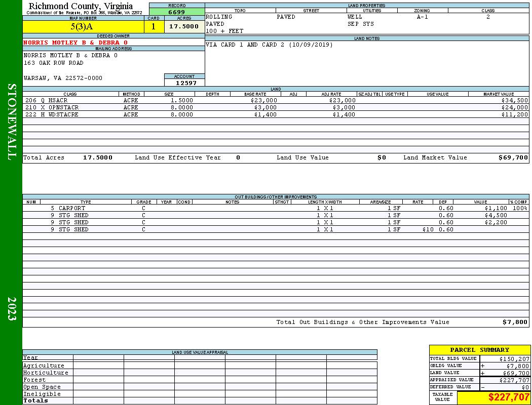Click the STONEWALL district sidebar label
Screen dimensions: 532x405
tap(12, 122)
